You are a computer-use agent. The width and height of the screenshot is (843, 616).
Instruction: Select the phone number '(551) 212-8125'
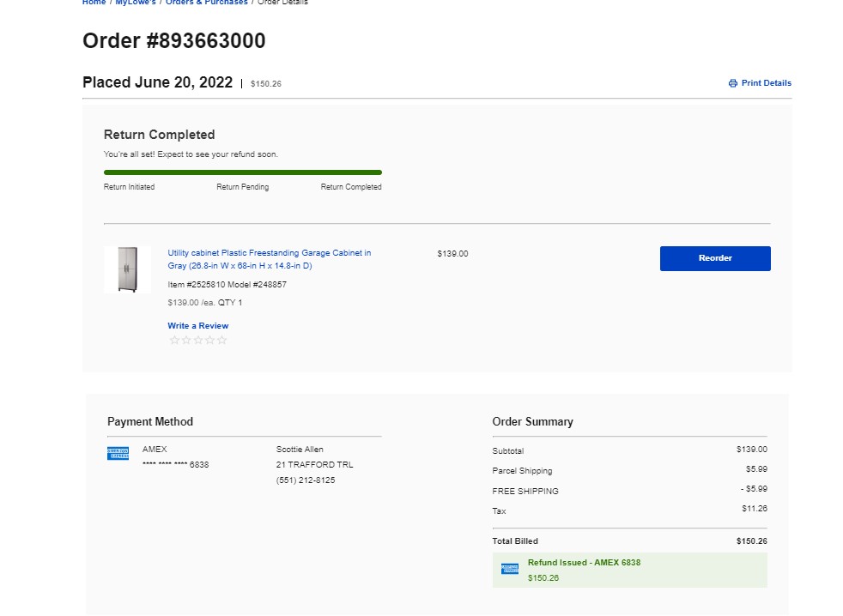tap(306, 480)
